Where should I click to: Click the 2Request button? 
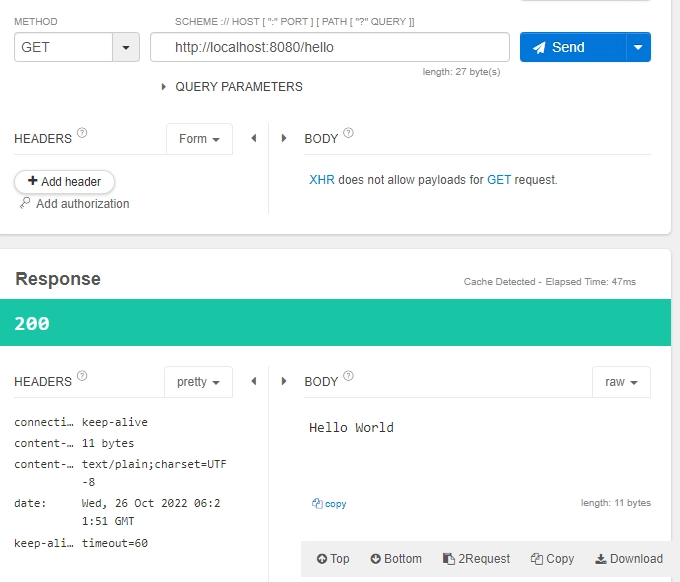click(476, 559)
